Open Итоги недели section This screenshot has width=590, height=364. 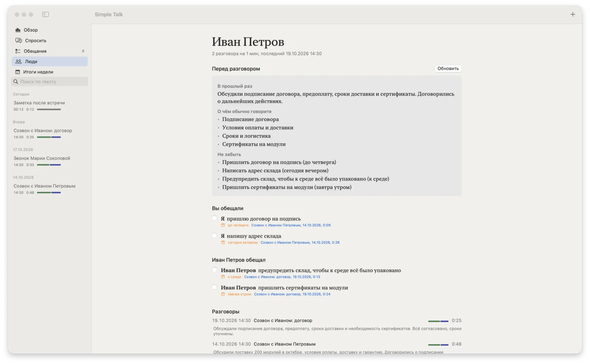[x=50, y=72]
